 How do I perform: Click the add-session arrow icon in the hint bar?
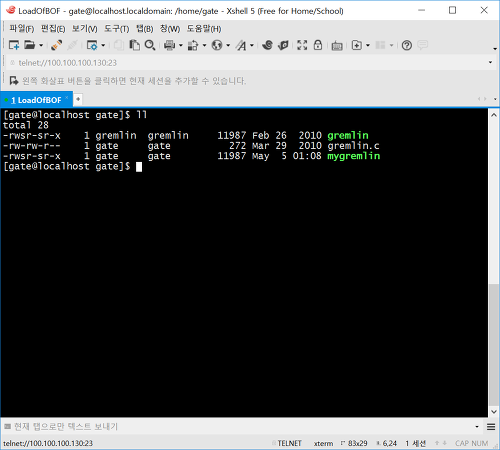(14, 81)
